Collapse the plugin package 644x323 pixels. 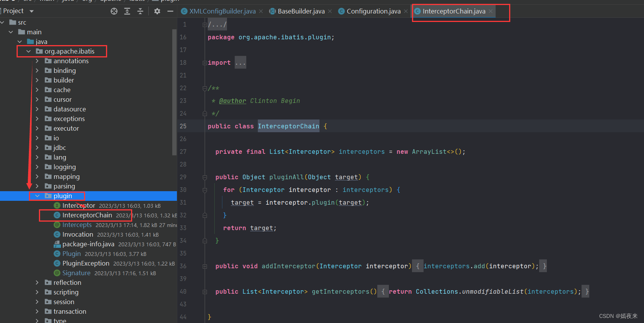click(37, 196)
